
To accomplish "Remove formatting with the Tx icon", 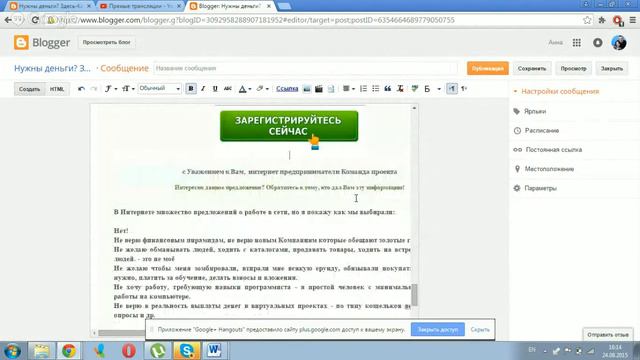I will [400, 89].
